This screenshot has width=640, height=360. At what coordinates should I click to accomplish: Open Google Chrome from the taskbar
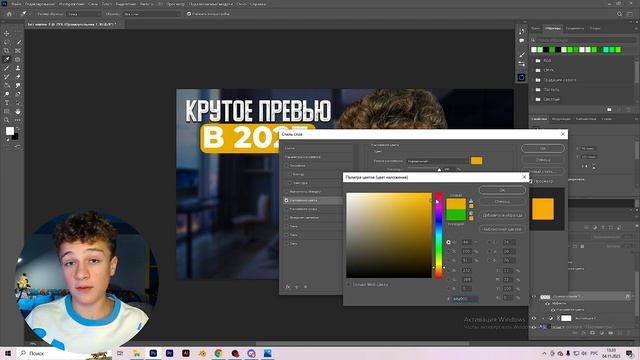[218, 353]
